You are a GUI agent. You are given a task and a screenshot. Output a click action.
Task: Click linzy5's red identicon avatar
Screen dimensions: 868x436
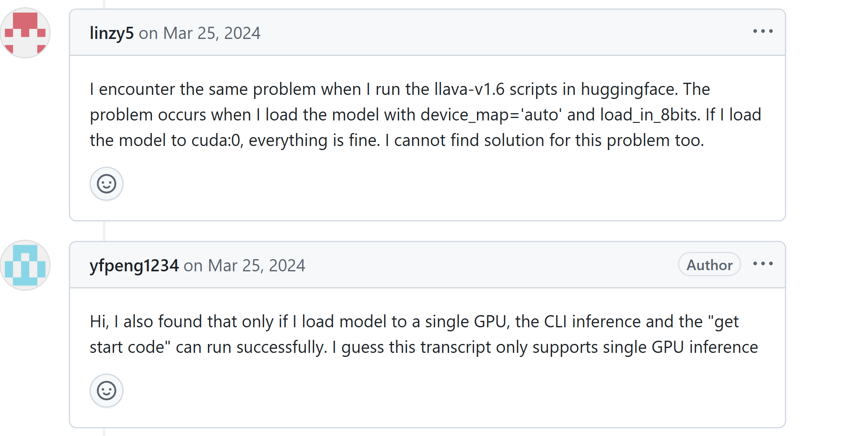[x=25, y=30]
